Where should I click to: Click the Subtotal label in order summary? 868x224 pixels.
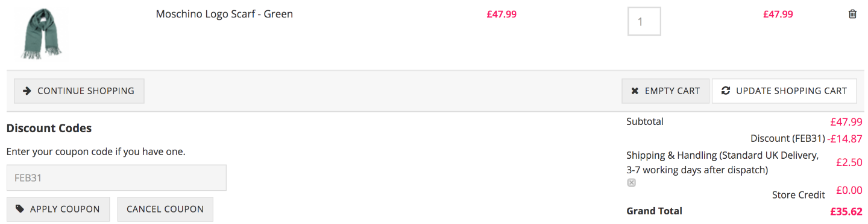click(x=645, y=121)
